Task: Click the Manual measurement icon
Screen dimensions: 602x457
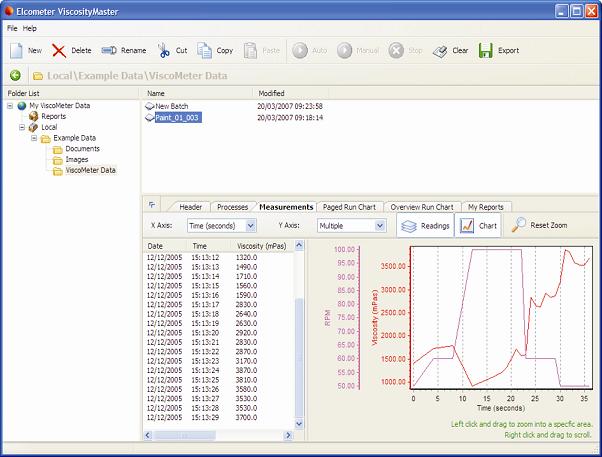Action: point(344,50)
